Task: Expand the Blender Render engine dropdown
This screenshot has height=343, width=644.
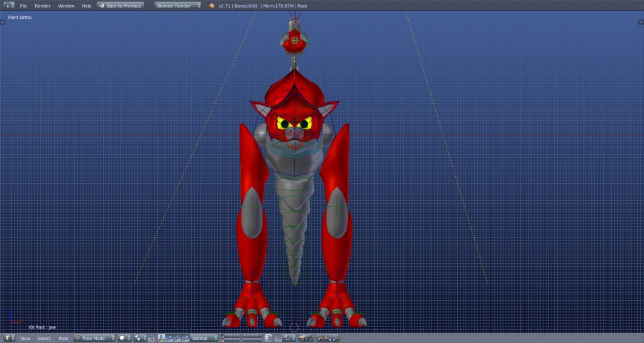Action: (178, 6)
